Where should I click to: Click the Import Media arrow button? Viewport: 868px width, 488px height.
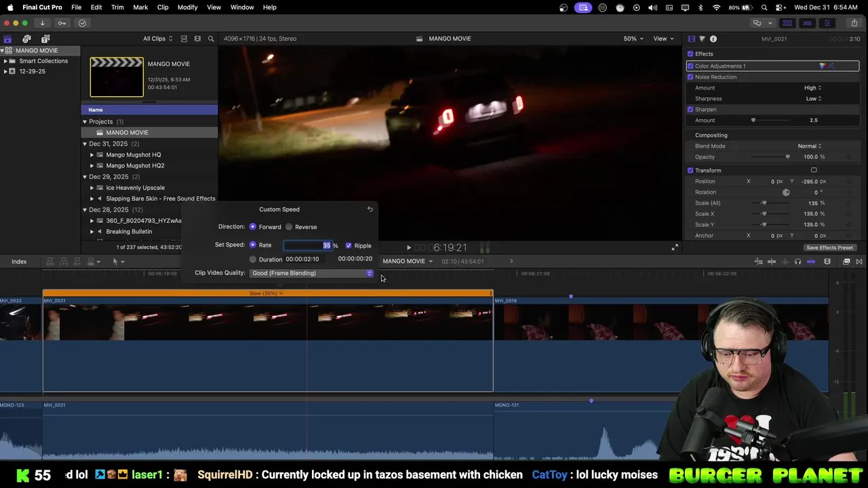pos(42,23)
